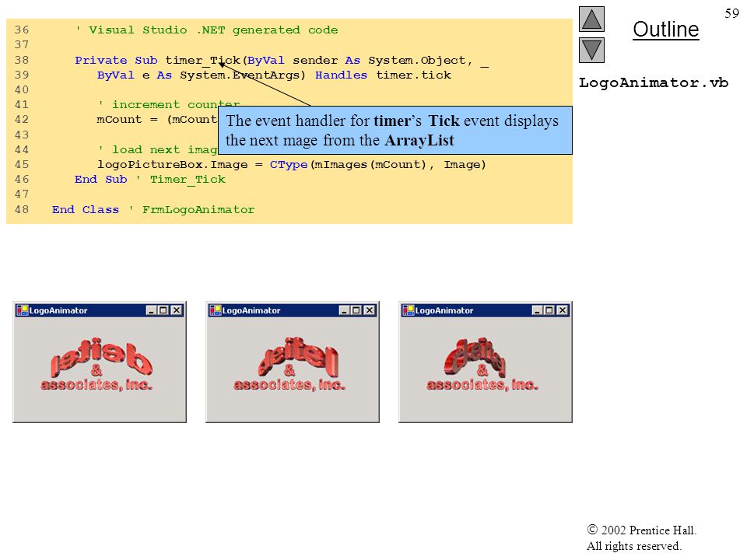Click the page number 59

(731, 13)
